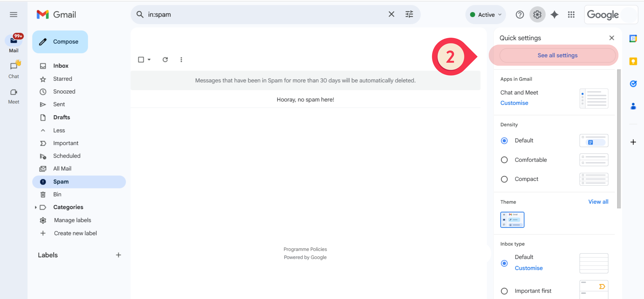
Task: Click Create new label
Action: [75, 233]
